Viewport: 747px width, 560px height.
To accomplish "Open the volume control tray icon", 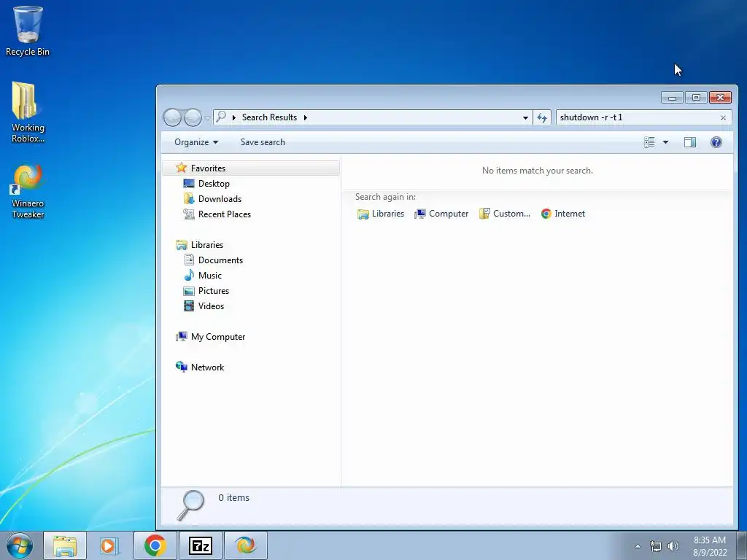I will [x=673, y=546].
